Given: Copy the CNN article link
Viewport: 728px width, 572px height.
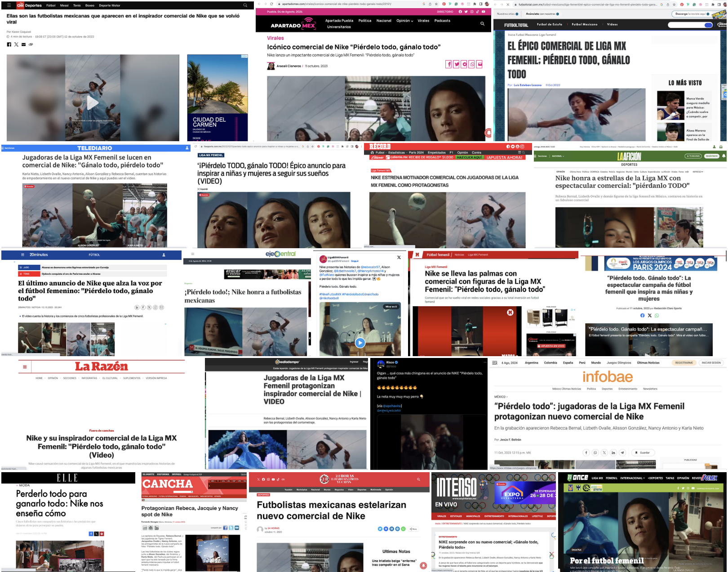Looking at the screenshot, I should (31, 45).
